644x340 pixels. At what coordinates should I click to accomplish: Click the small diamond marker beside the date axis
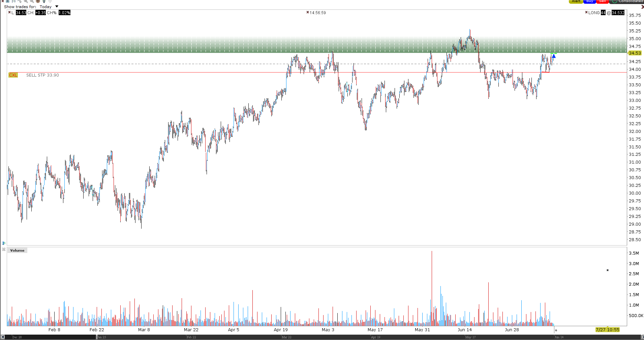pos(556,330)
